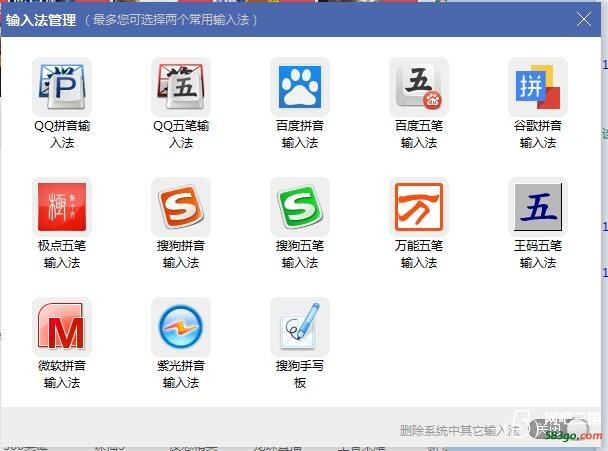Close the 输入法管理 dialog with X
The width and height of the screenshot is (608, 451).
584,19
